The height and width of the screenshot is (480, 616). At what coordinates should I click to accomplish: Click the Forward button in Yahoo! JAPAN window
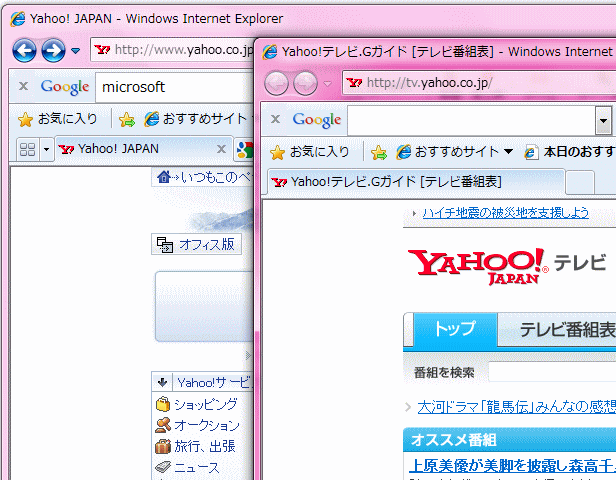pos(53,50)
